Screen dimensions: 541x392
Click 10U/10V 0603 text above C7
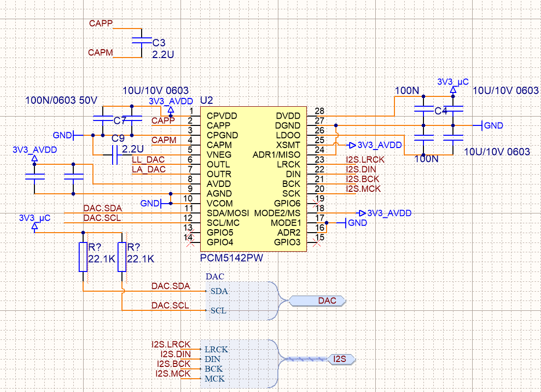[x=155, y=91]
